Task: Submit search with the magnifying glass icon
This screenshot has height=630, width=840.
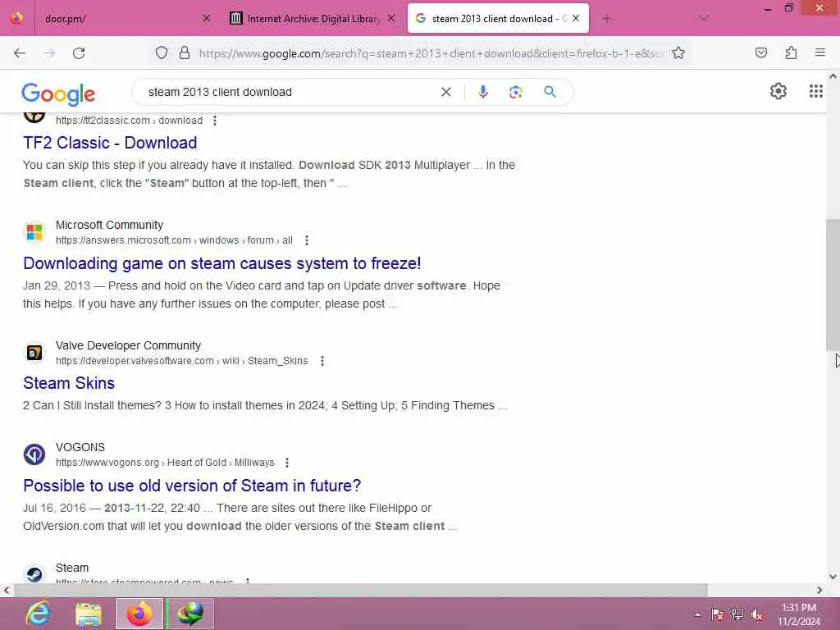Action: point(550,92)
